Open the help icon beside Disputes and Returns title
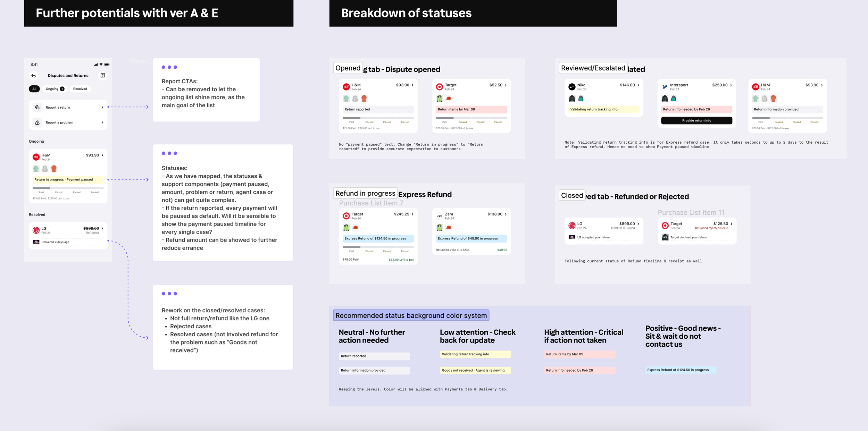The image size is (868, 431). (103, 76)
